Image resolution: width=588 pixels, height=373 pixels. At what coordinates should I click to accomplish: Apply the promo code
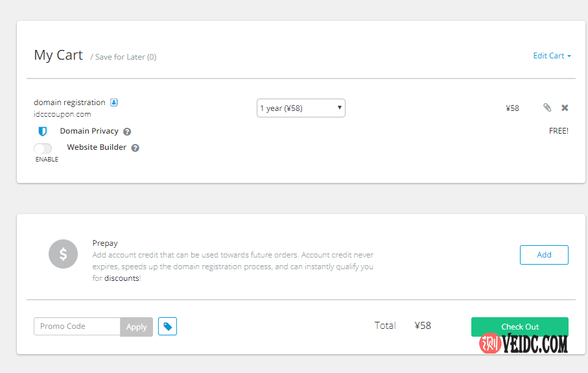pos(136,327)
